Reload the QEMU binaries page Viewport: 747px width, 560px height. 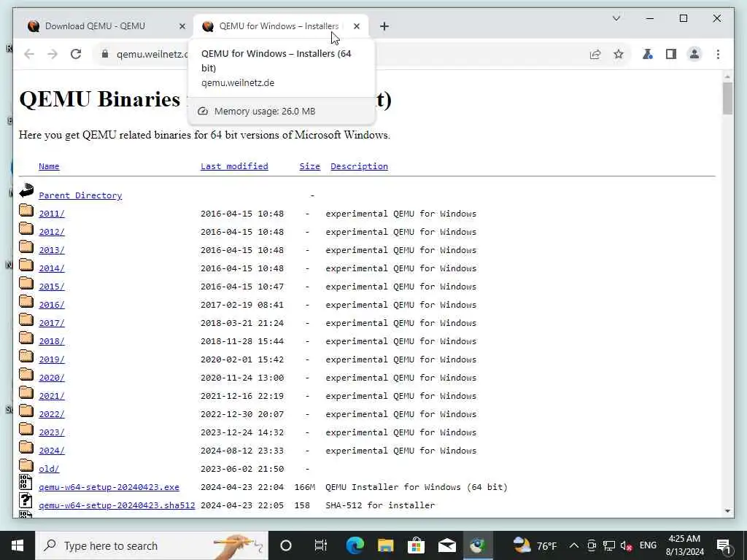76,54
